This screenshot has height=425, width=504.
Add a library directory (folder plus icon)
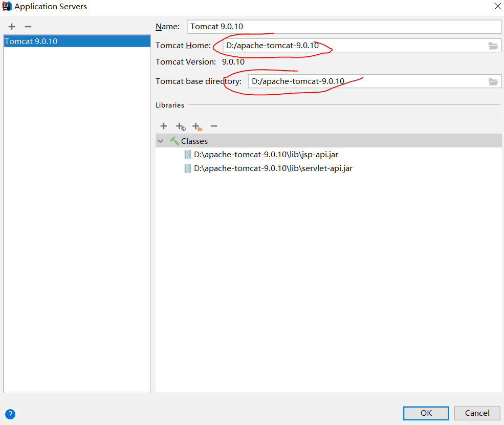pyautogui.click(x=197, y=126)
